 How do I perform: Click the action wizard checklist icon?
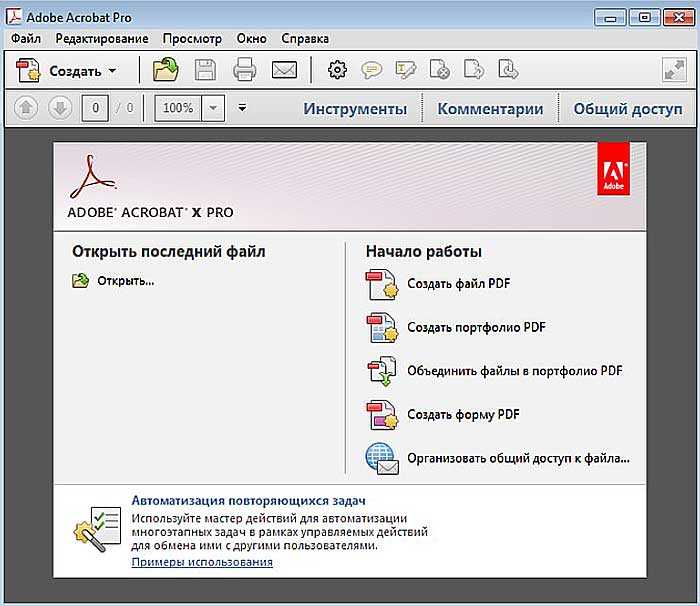tap(97, 529)
